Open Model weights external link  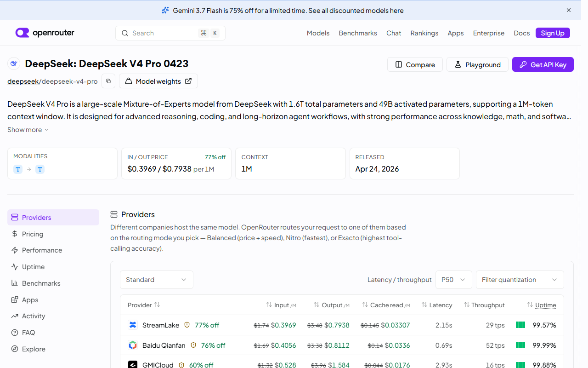pyautogui.click(x=158, y=81)
